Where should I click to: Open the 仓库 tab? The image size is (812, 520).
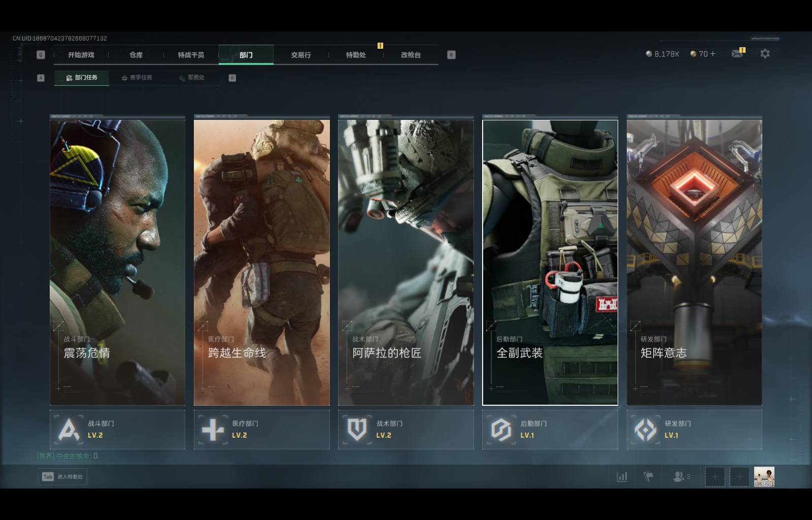point(136,55)
